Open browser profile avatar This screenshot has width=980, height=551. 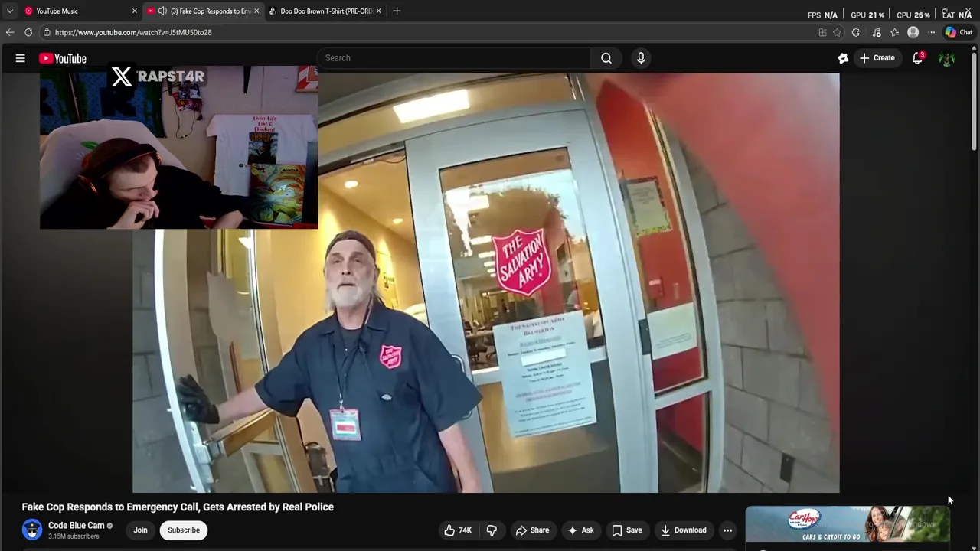coord(913,32)
